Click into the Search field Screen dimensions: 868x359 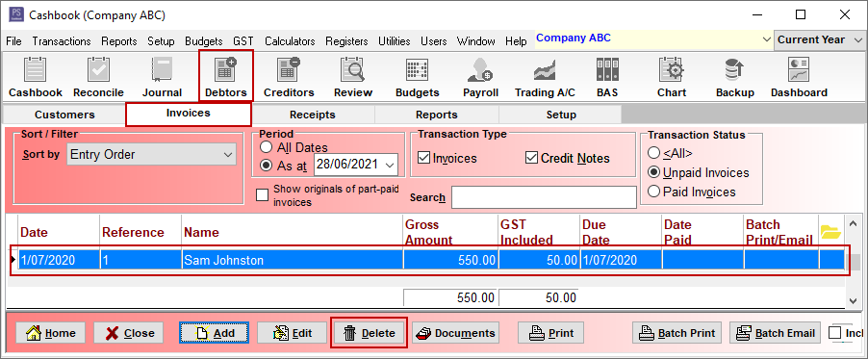pos(544,197)
